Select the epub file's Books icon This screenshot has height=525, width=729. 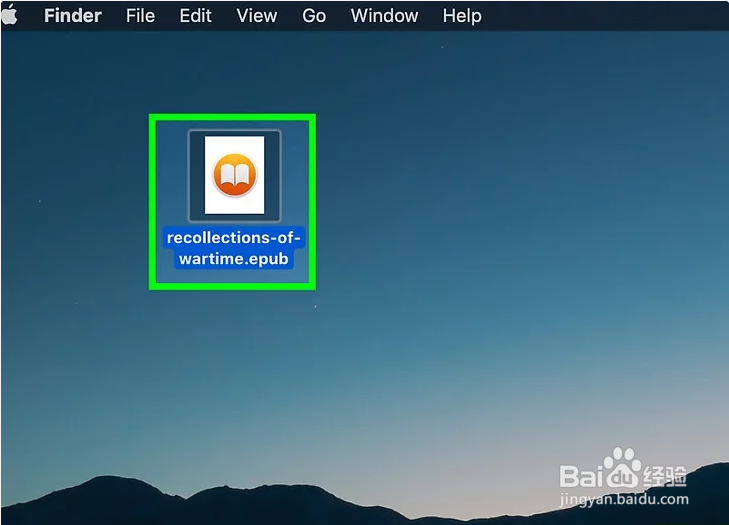coord(234,175)
